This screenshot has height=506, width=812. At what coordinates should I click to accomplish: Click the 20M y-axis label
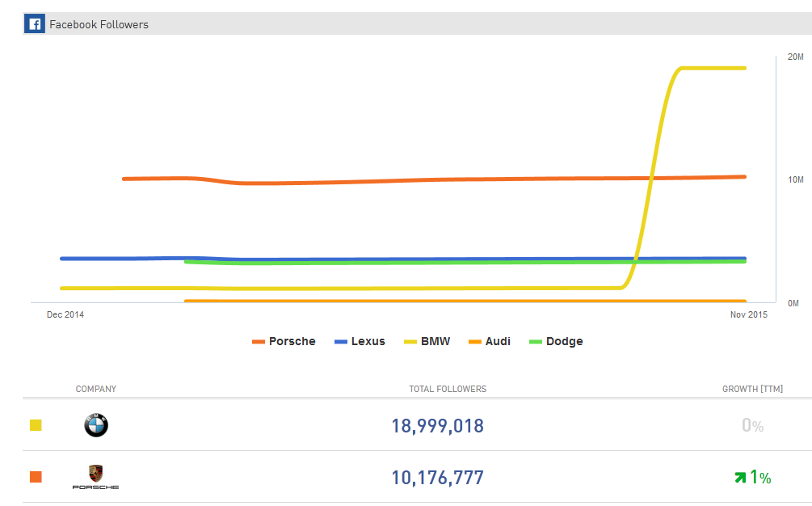tap(795, 57)
